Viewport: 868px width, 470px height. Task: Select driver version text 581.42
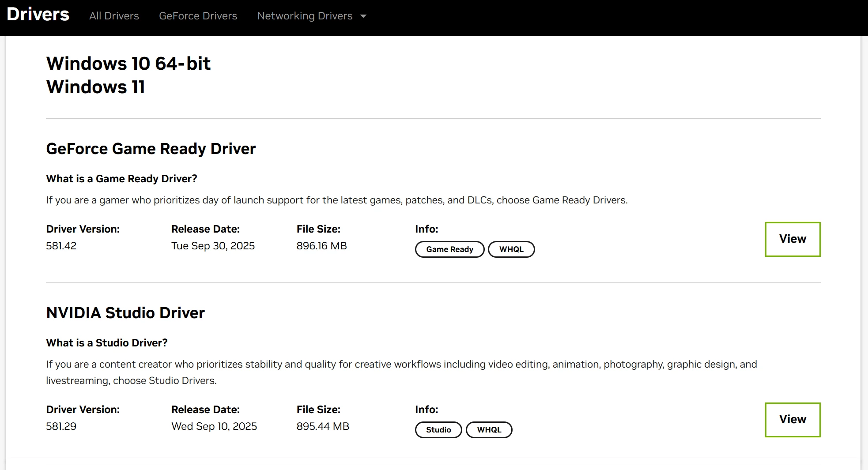[x=61, y=246]
